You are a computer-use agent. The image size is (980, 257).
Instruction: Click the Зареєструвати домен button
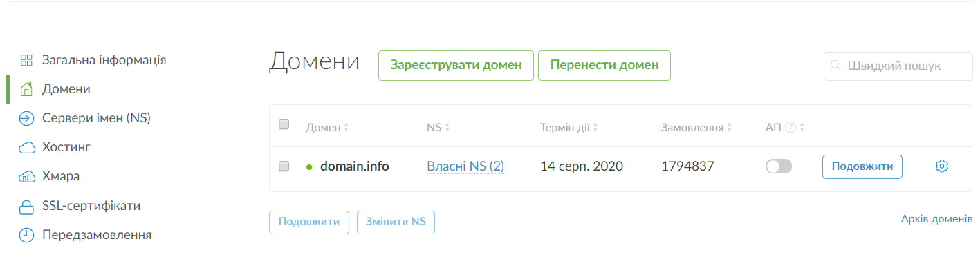[456, 66]
